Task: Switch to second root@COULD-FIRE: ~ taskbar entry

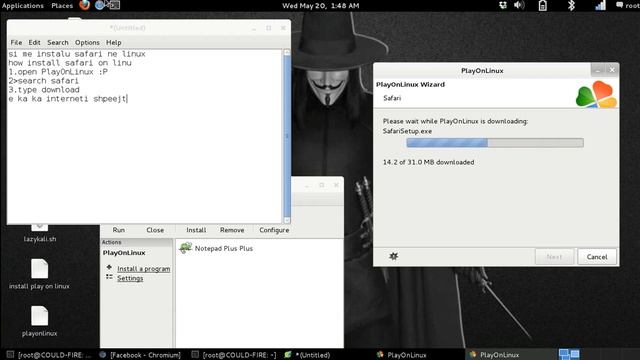Action: (234, 355)
